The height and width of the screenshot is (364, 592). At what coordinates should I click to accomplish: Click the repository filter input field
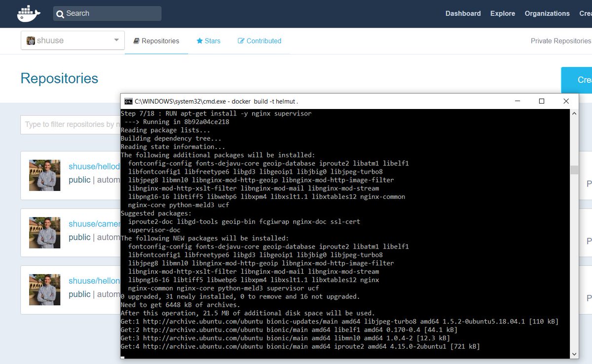[69, 124]
